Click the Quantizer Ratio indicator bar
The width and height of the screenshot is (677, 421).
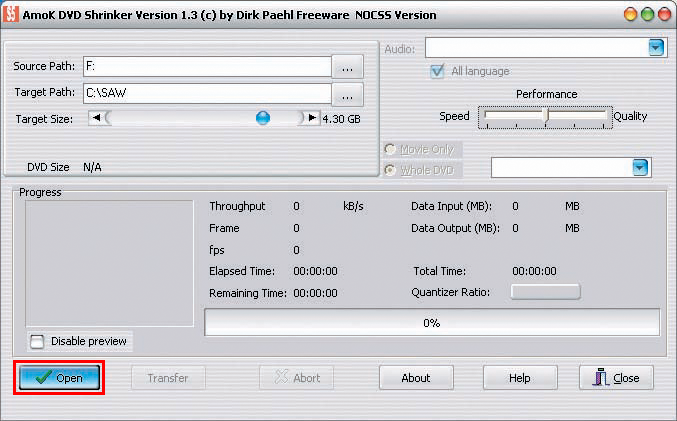pyautogui.click(x=546, y=292)
